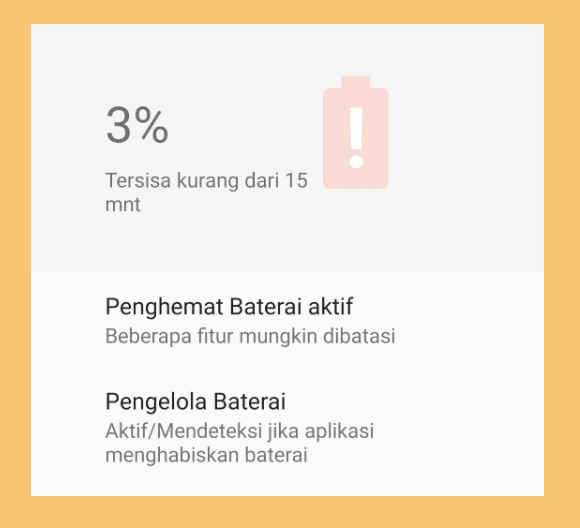Click 'Aktif/Mendeteksi jika aplikasi' description line
Screen dimensions: 580x528
pos(240,431)
